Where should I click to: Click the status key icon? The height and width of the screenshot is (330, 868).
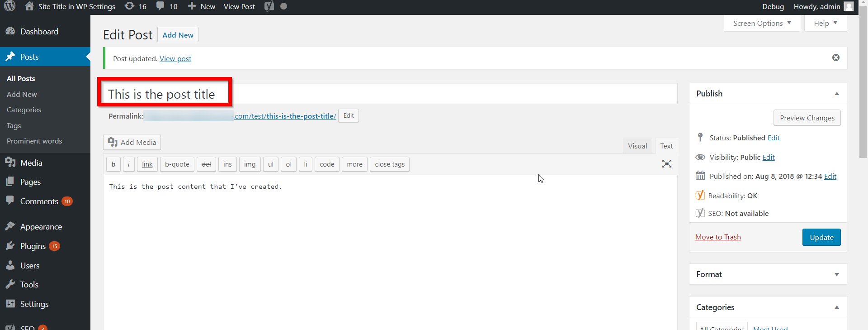click(700, 137)
